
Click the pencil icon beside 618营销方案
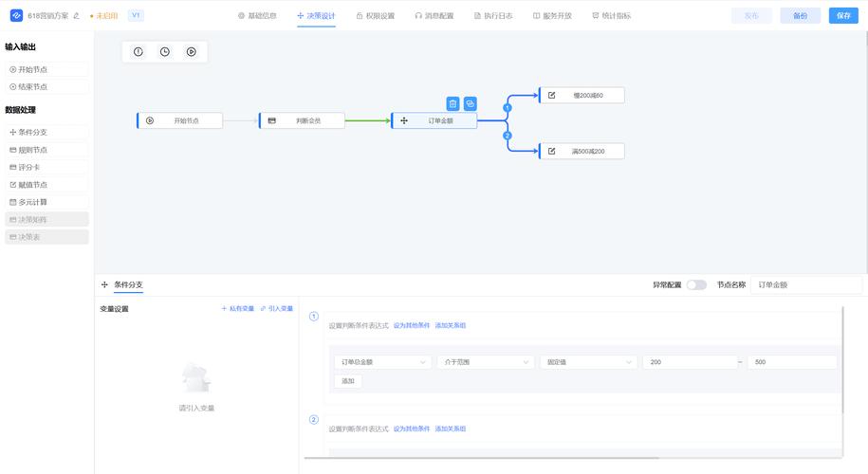77,16
